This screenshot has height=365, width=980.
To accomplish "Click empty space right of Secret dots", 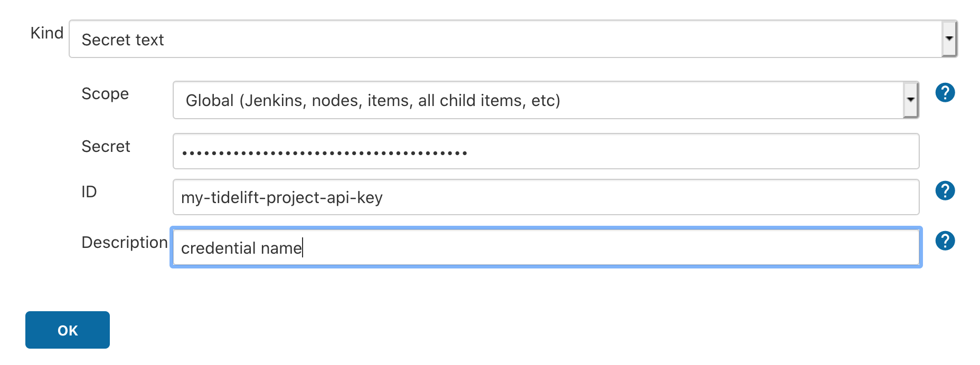I will (692, 151).
